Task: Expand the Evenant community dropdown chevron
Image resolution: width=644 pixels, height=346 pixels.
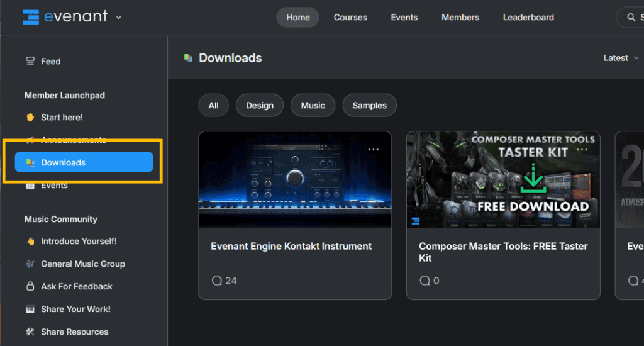Action: [x=119, y=18]
